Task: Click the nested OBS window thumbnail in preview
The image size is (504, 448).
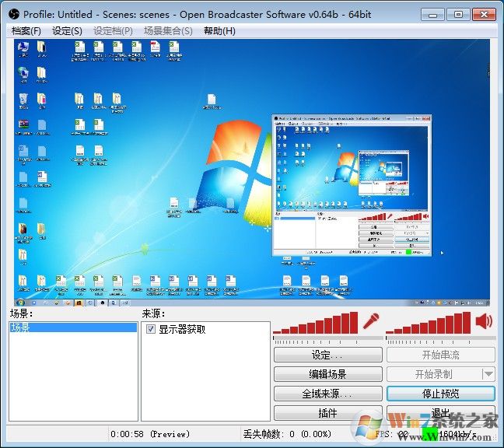Action: [352, 186]
